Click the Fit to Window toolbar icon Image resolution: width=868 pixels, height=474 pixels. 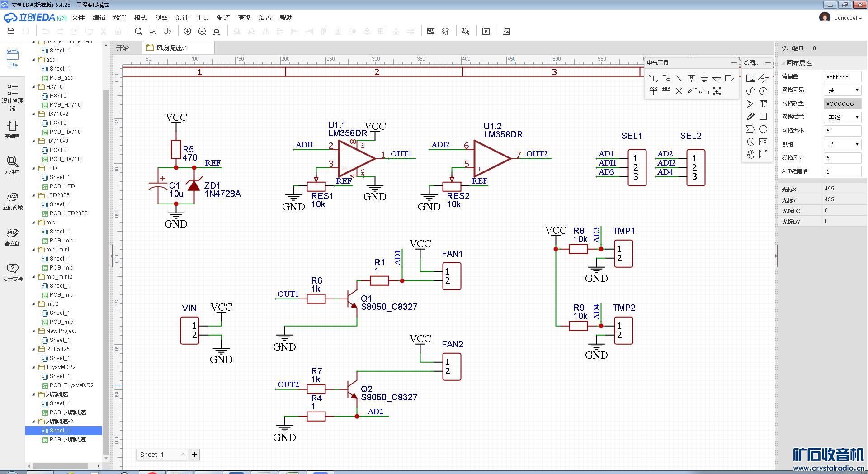tap(217, 31)
